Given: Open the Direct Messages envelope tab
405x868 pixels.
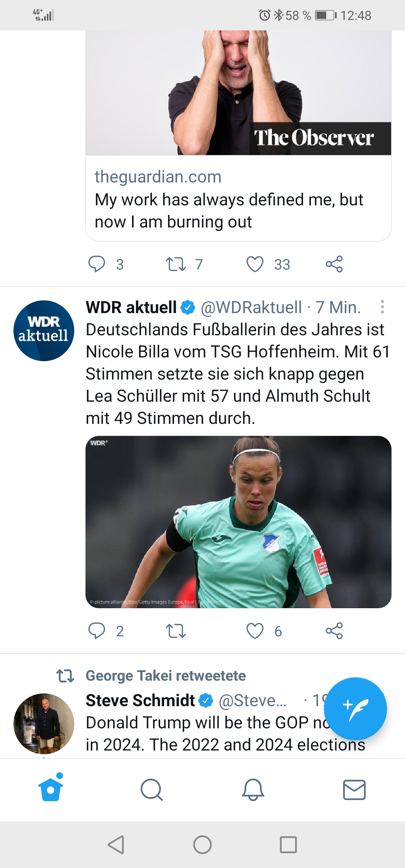Looking at the screenshot, I should (x=354, y=790).
